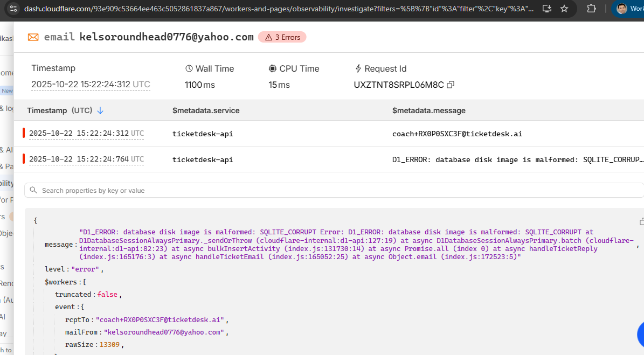Click the header timestamp 2025-10-22 15:22:24:312 UTC

(91, 85)
